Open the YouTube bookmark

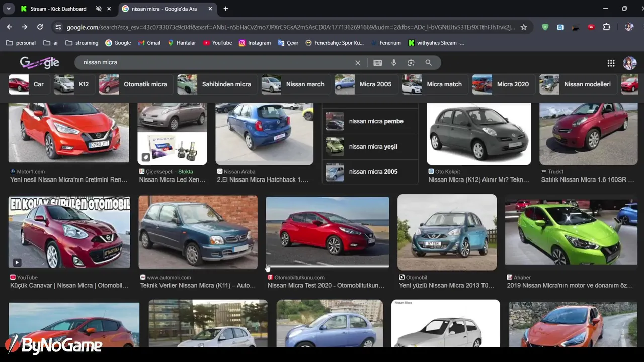click(217, 43)
